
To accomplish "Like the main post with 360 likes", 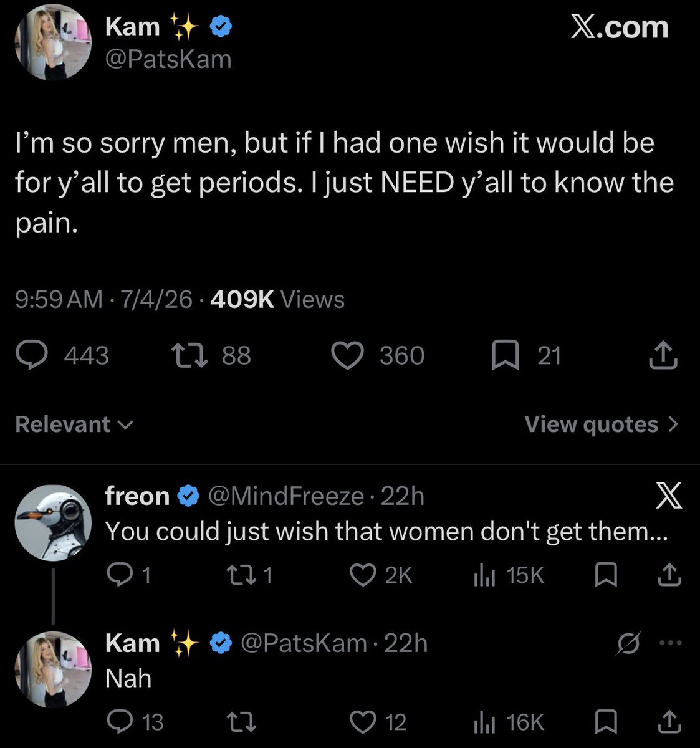I will pyautogui.click(x=347, y=355).
